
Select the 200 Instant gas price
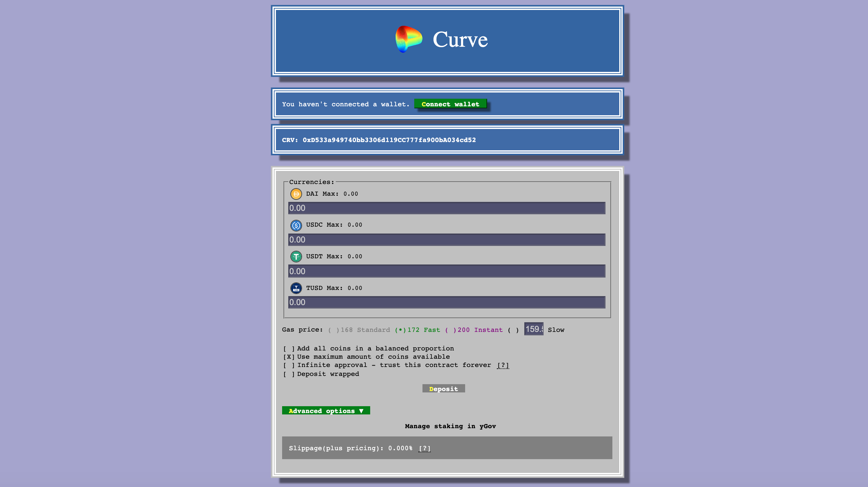[450, 330]
